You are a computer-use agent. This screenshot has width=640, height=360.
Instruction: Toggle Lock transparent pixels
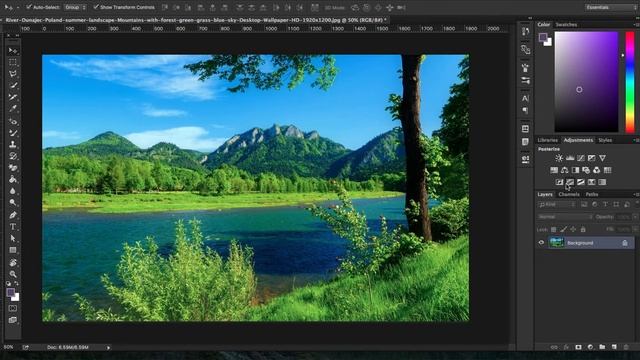coord(553,229)
